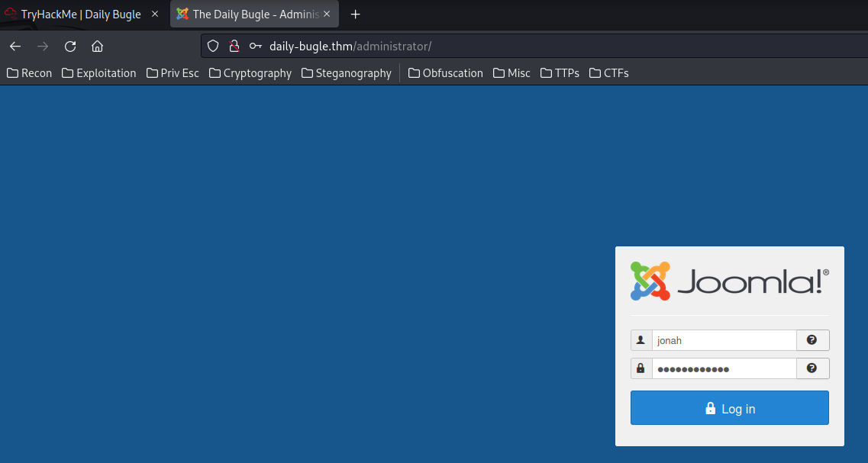The height and width of the screenshot is (463, 868).
Task: Open the Priv Esc bookmarks folder
Action: pyautogui.click(x=173, y=73)
